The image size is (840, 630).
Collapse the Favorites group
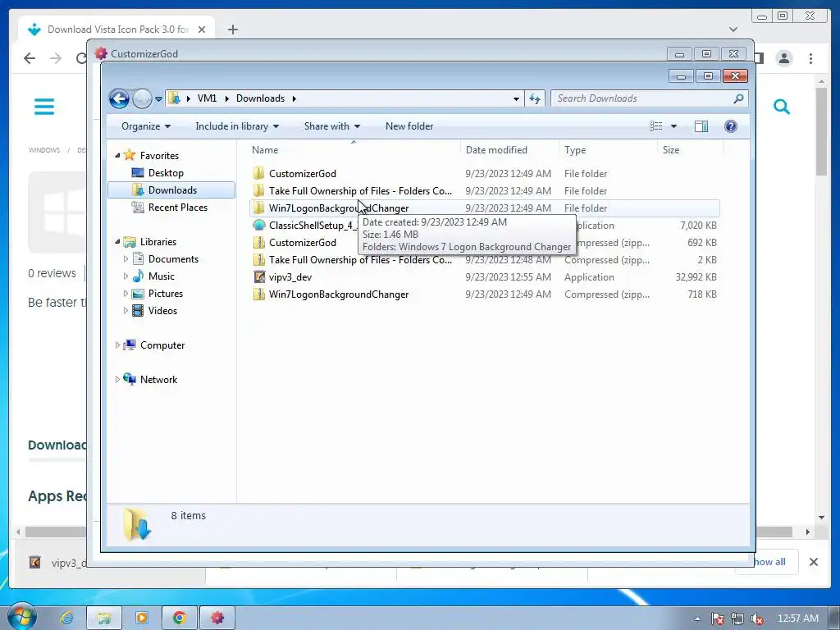[118, 155]
